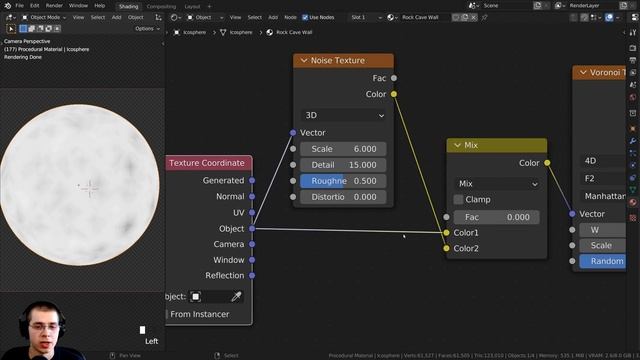The width and height of the screenshot is (640, 360).
Task: Open the viewport Object menu
Action: 136,18
